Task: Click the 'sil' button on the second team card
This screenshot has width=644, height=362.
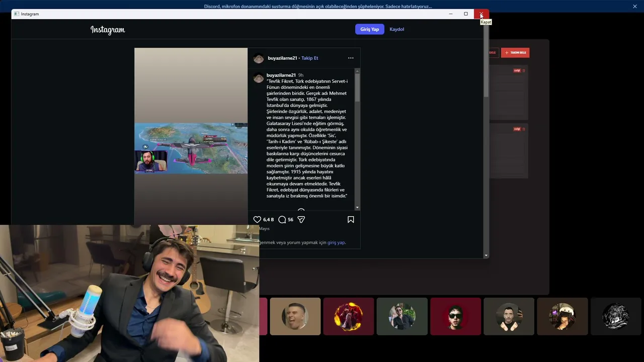Action: point(517,129)
